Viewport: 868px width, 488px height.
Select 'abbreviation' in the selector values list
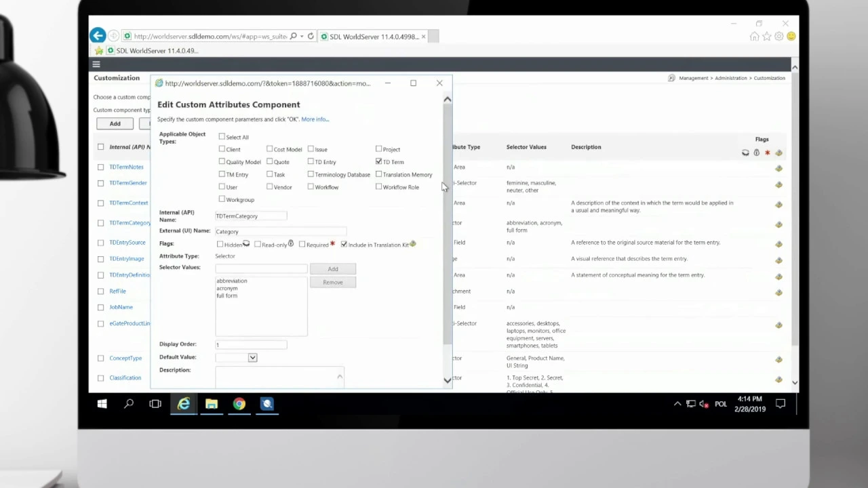pos(232,281)
